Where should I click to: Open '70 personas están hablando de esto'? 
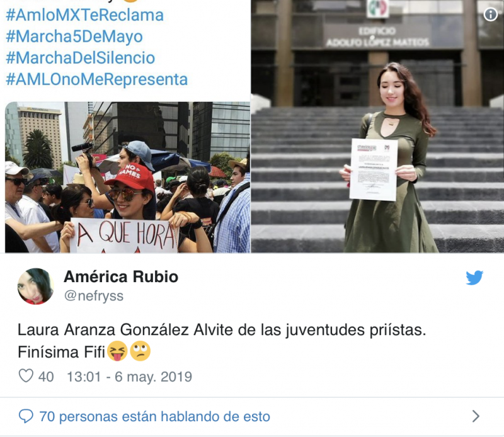[154, 416]
